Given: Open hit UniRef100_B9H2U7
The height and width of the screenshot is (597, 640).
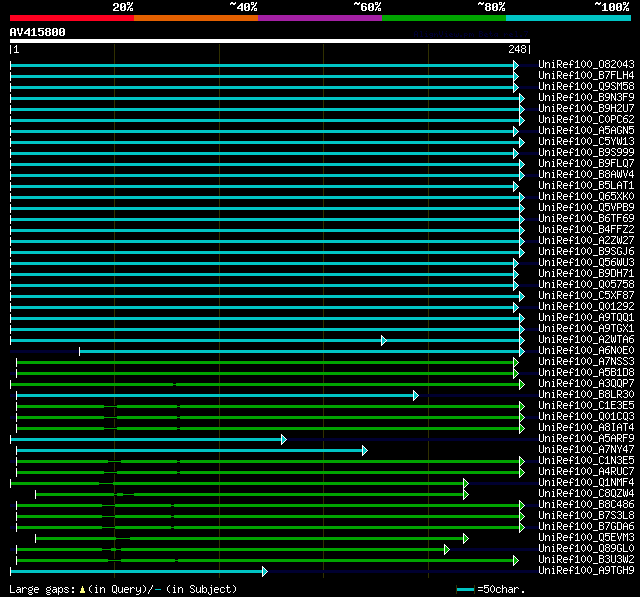Looking at the screenshot, I should click(586, 109).
